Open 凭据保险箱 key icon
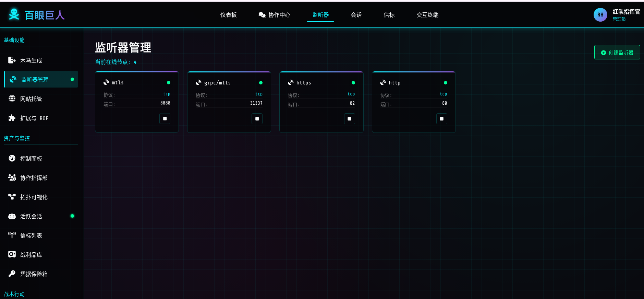Viewport: 644px width, 299px height. tap(12, 274)
